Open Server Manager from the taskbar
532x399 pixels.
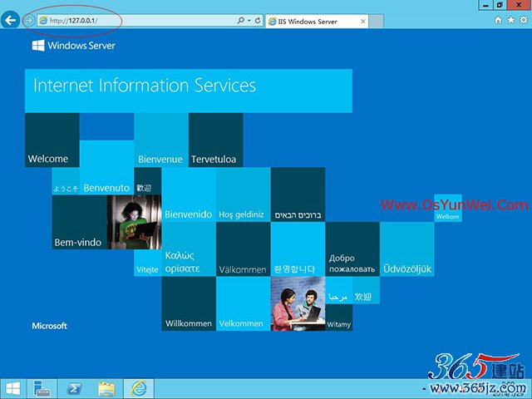(42, 389)
